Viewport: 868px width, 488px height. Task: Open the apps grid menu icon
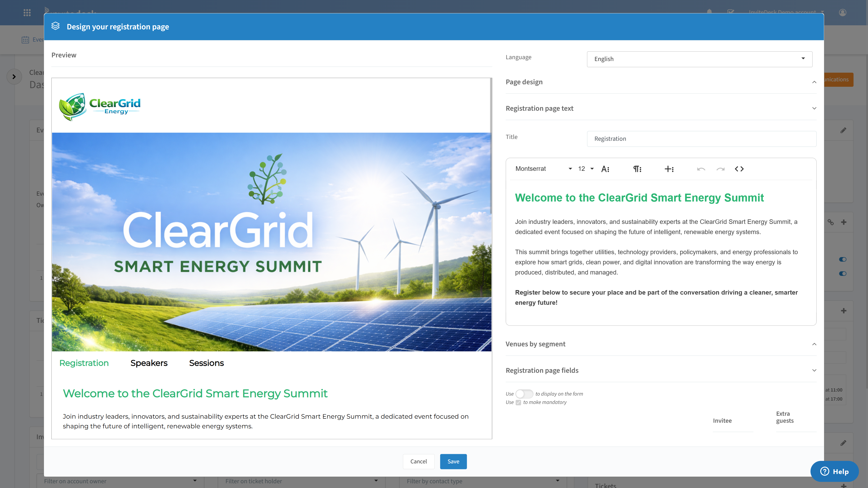27,12
